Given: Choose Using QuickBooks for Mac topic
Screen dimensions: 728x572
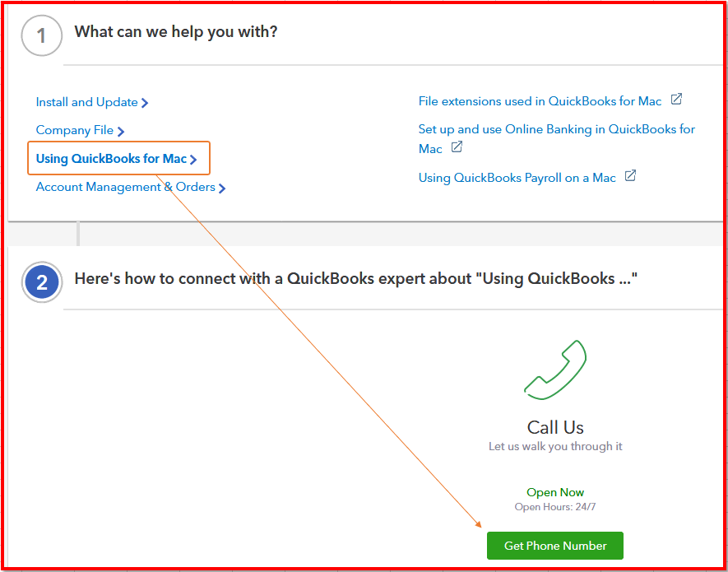Looking at the screenshot, I should click(111, 158).
